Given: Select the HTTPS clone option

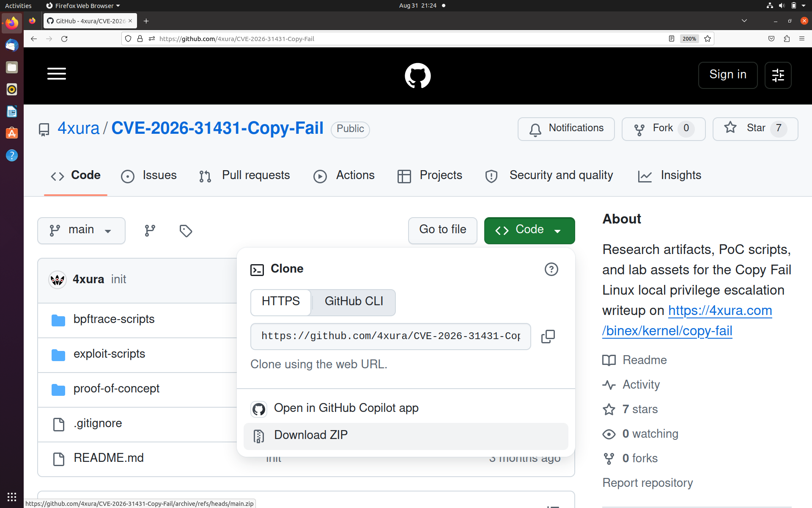Looking at the screenshot, I should point(281,302).
